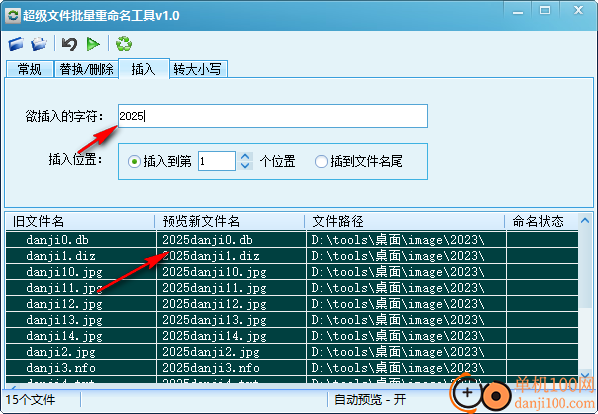Click preview name 2025danji14.jpg
This screenshot has width=598, height=414.
[x=214, y=336]
